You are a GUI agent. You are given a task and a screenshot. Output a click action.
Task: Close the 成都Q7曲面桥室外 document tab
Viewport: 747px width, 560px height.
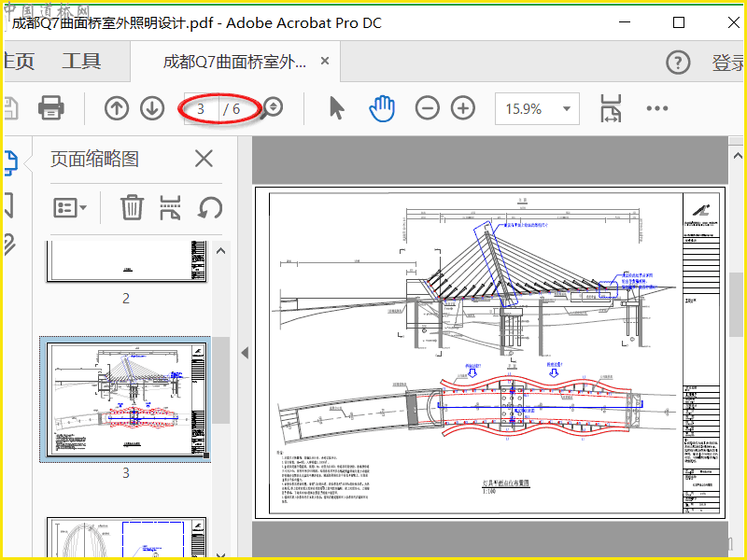[325, 61]
